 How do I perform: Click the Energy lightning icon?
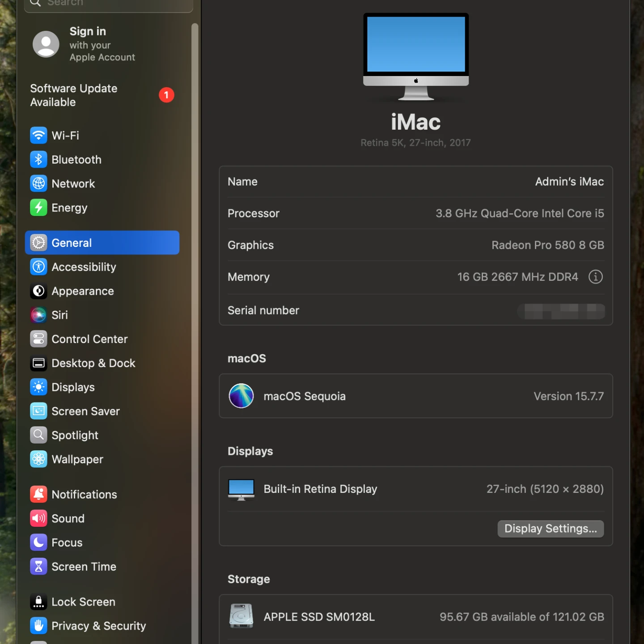click(38, 208)
